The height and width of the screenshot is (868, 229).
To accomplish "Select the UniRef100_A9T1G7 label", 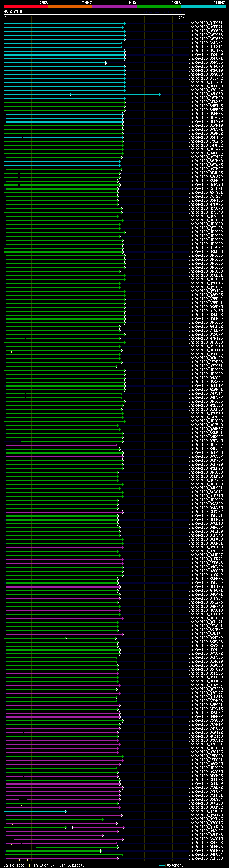I will pyautogui.click(x=205, y=157).
